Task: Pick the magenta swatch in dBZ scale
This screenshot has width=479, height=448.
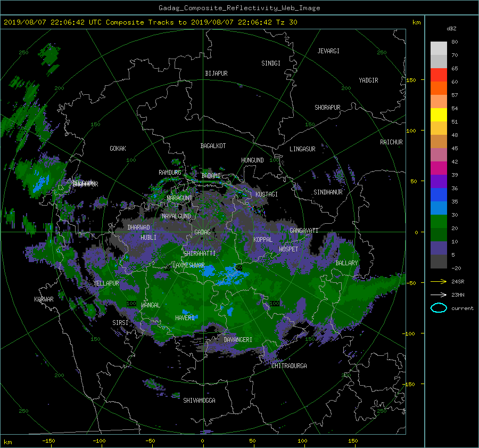Action: coord(439,168)
